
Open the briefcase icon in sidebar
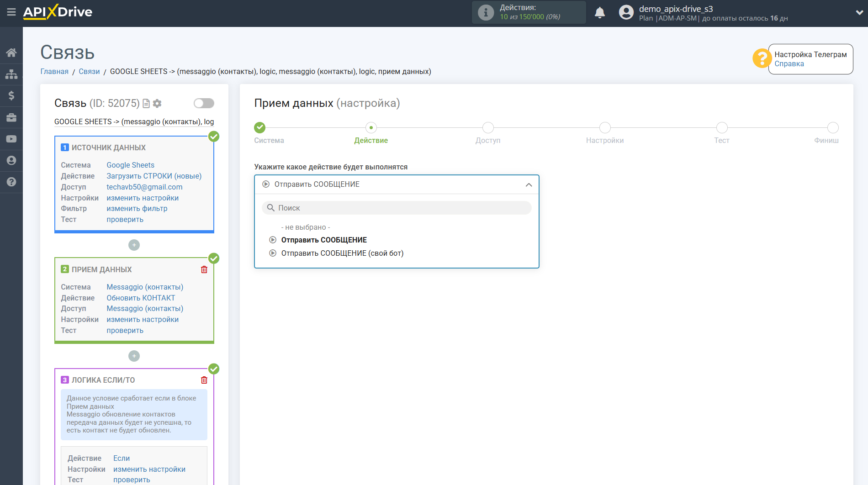(11, 117)
